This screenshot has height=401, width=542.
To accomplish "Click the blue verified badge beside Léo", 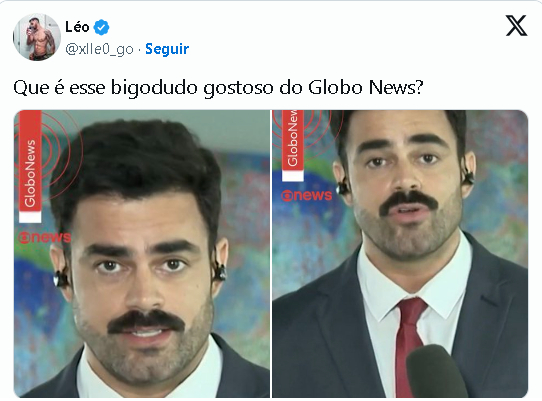I will (x=102, y=27).
